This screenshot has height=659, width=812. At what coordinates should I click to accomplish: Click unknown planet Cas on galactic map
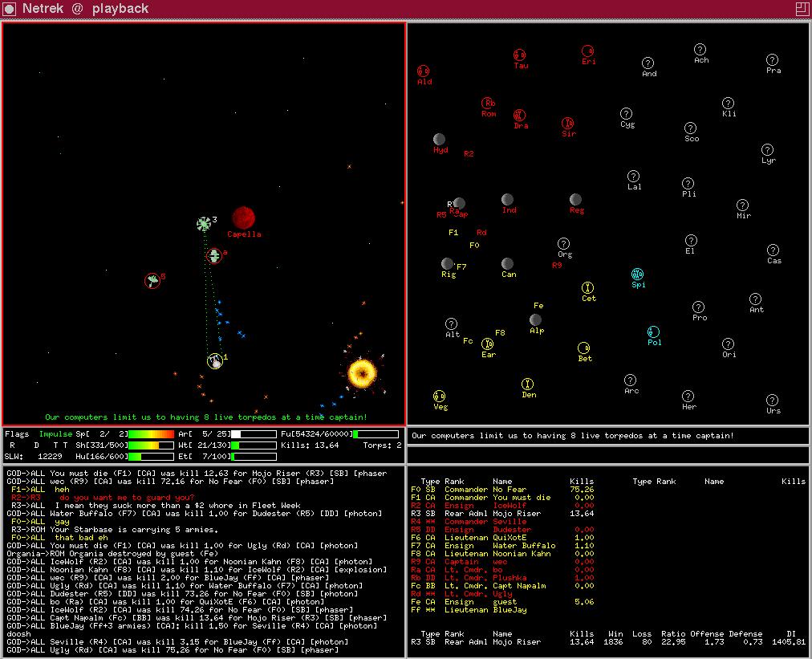coord(773,250)
